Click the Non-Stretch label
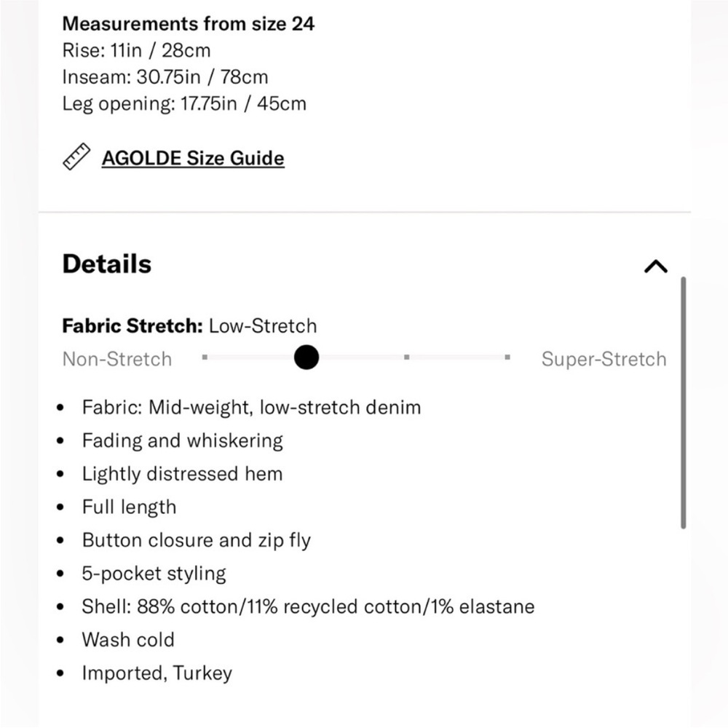This screenshot has width=728, height=728. pyautogui.click(x=117, y=359)
